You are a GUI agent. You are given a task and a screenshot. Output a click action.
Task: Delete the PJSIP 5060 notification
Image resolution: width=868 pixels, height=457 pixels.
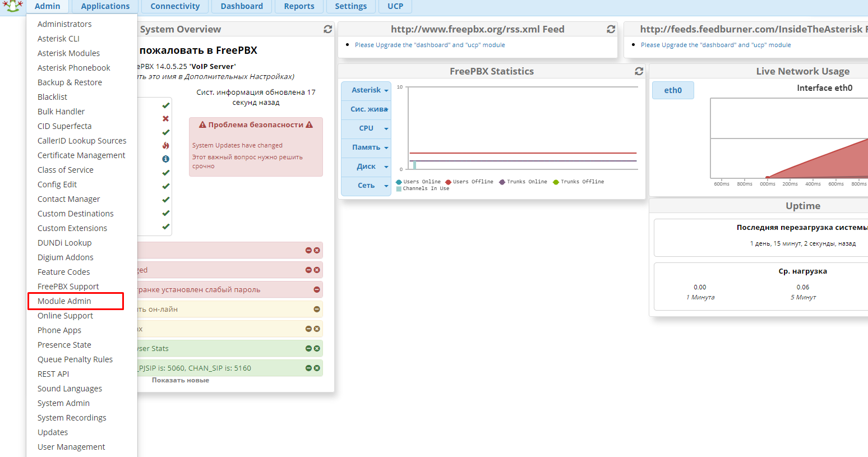click(x=317, y=368)
